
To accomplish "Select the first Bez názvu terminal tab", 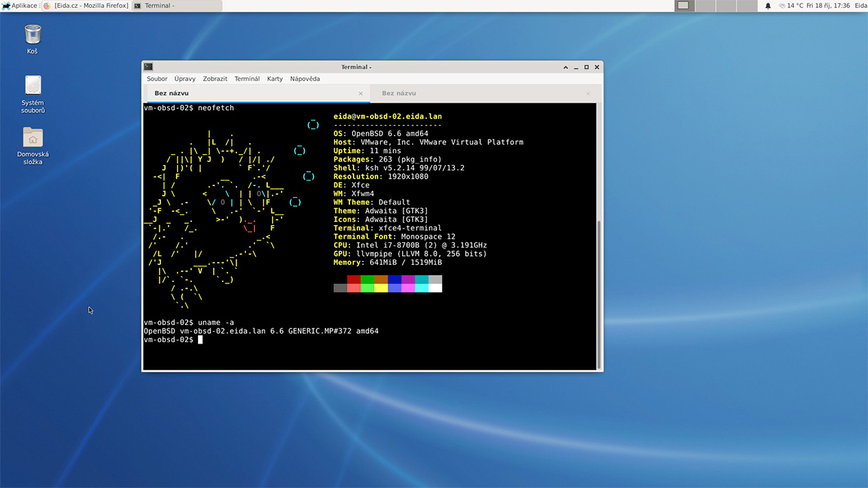I will pyautogui.click(x=258, y=93).
